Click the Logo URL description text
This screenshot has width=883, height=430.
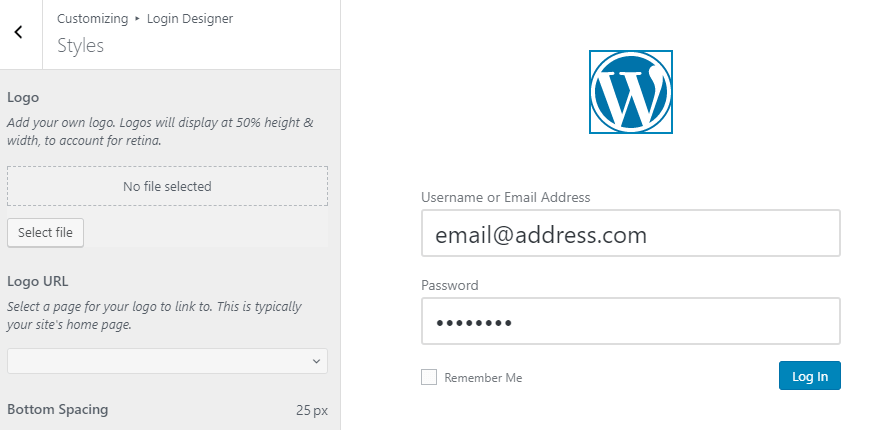[155, 316]
